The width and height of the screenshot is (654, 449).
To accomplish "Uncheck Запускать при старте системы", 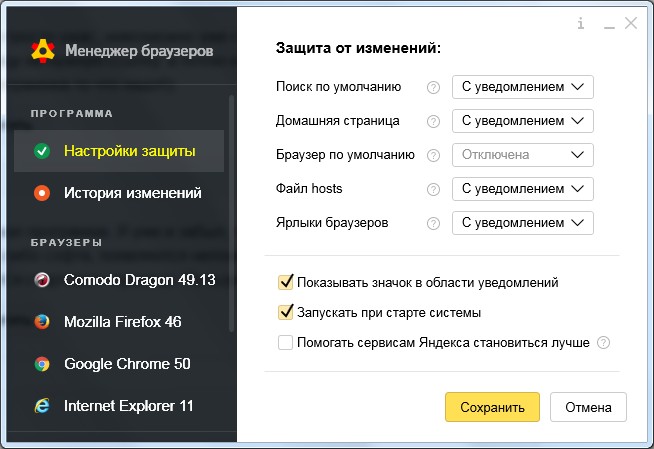I will click(285, 312).
